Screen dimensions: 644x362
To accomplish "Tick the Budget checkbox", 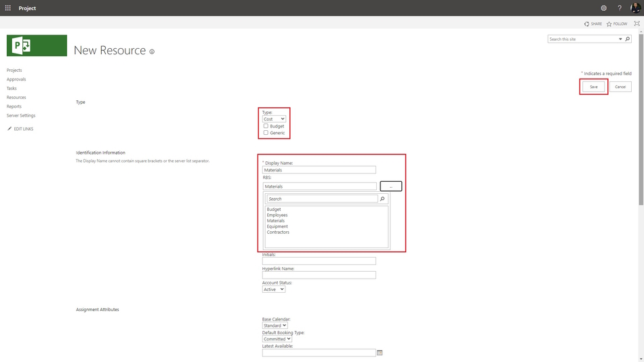I will (266, 125).
